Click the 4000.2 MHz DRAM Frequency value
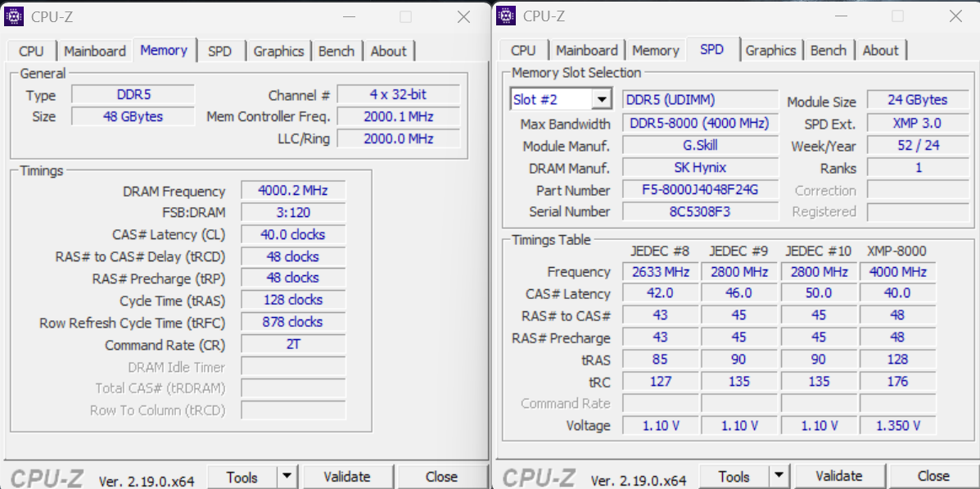The image size is (980, 489). pyautogui.click(x=293, y=191)
